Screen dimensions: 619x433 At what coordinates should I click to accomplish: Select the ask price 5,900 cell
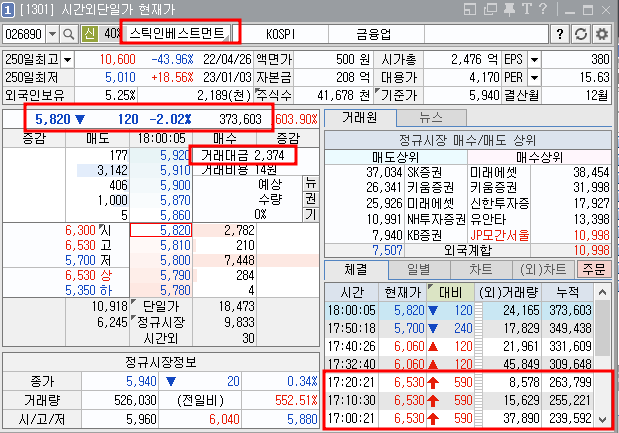coord(161,186)
